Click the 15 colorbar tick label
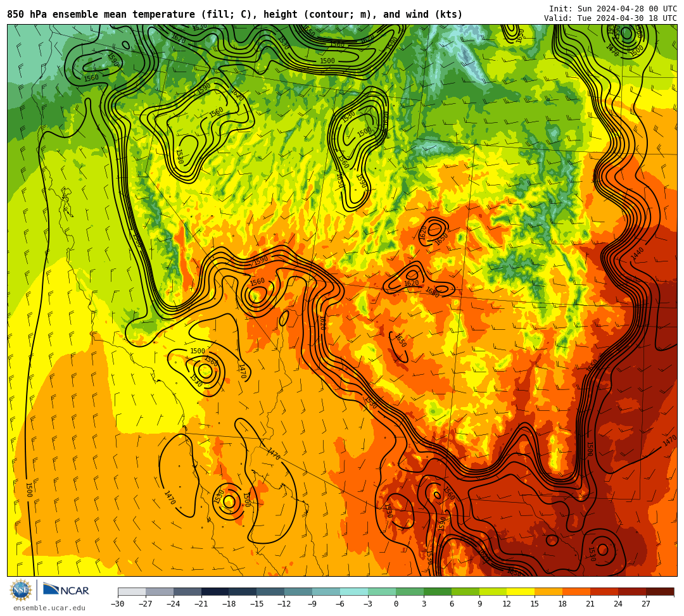The width and height of the screenshot is (684, 616). click(x=535, y=604)
